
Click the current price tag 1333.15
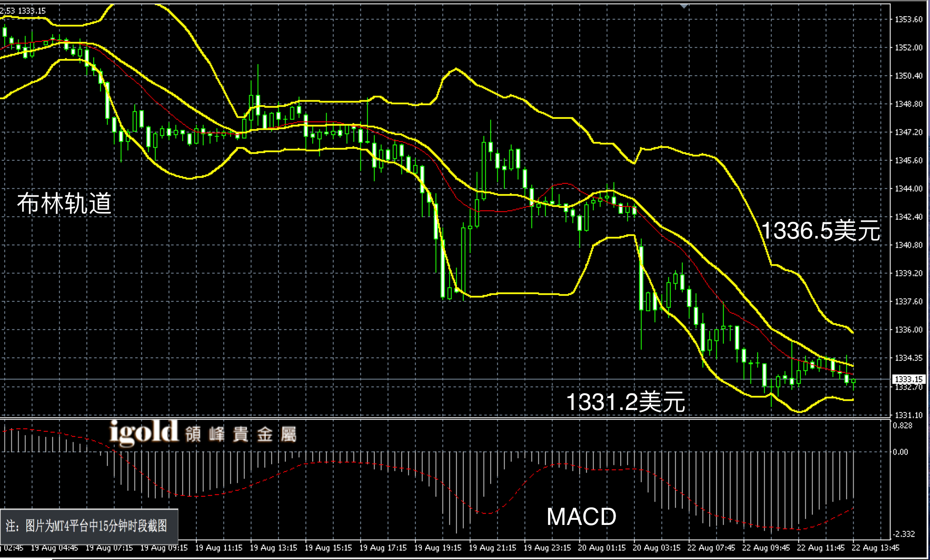tap(909, 379)
